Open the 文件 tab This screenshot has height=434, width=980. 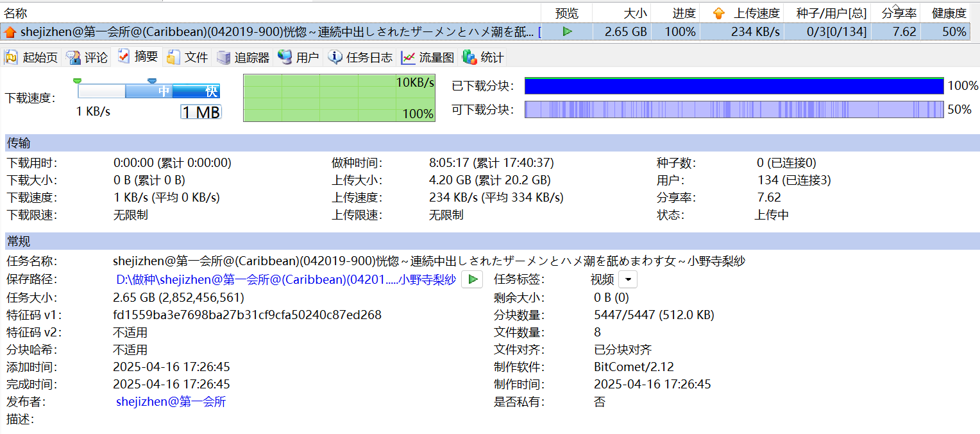click(x=187, y=57)
